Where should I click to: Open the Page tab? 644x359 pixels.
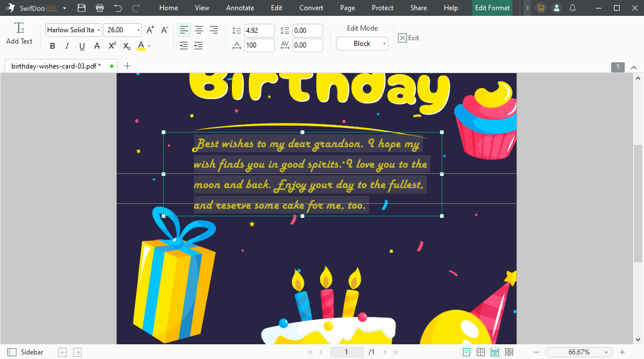click(x=348, y=8)
